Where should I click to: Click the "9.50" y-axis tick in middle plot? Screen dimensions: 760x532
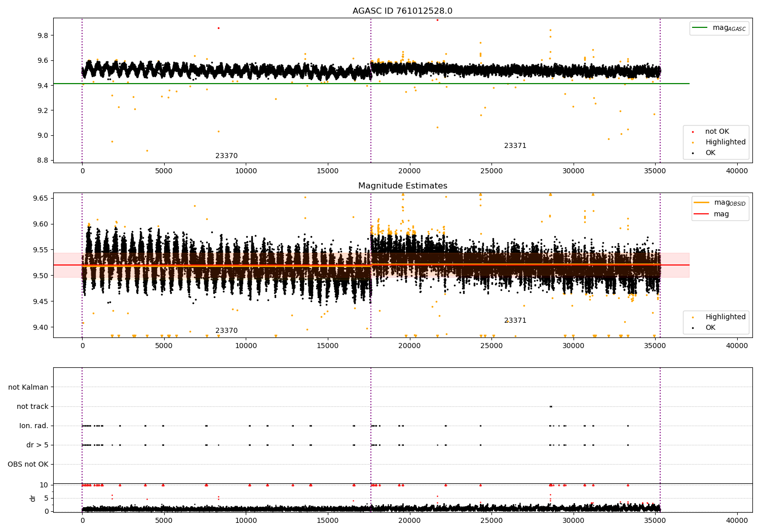(41, 276)
